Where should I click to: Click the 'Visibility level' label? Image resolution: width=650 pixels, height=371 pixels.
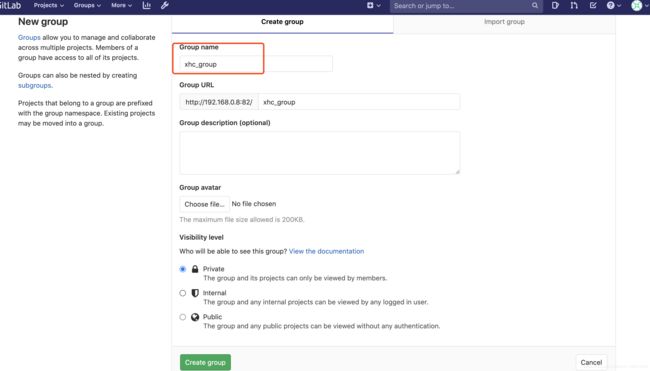tap(201, 237)
